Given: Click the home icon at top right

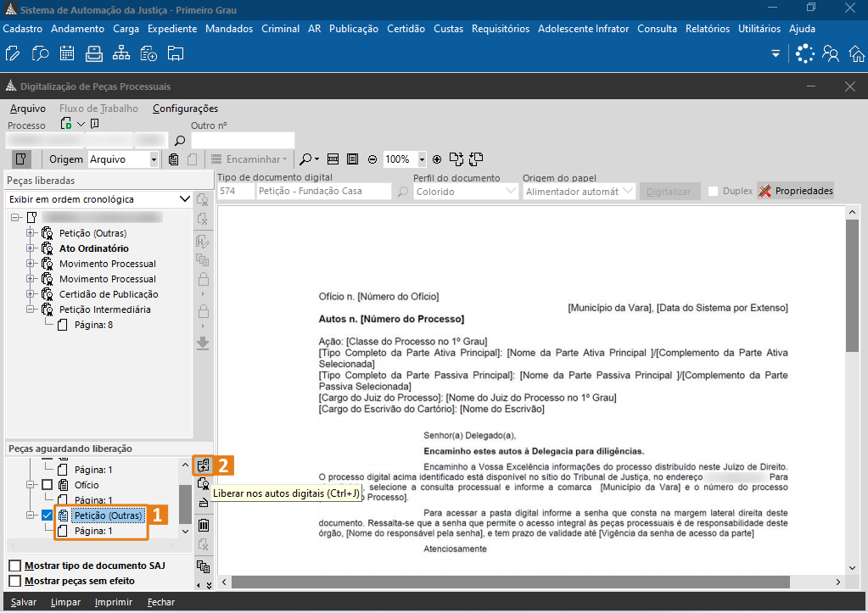Looking at the screenshot, I should 858,53.
